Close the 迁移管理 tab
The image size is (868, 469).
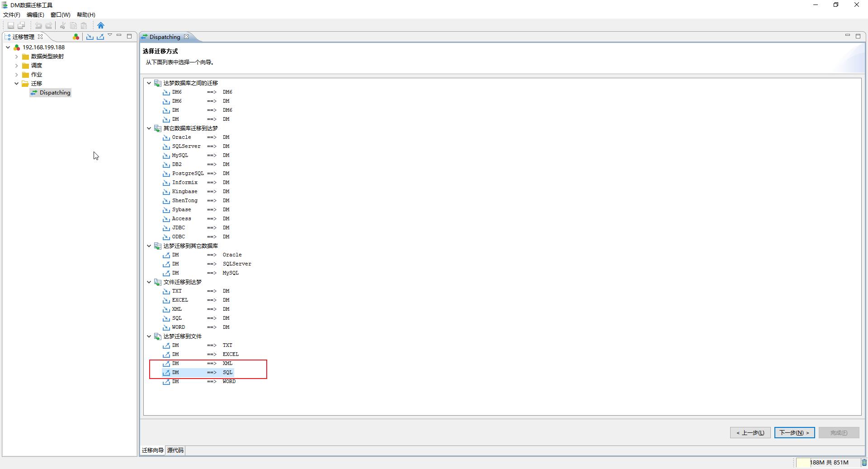coord(40,37)
